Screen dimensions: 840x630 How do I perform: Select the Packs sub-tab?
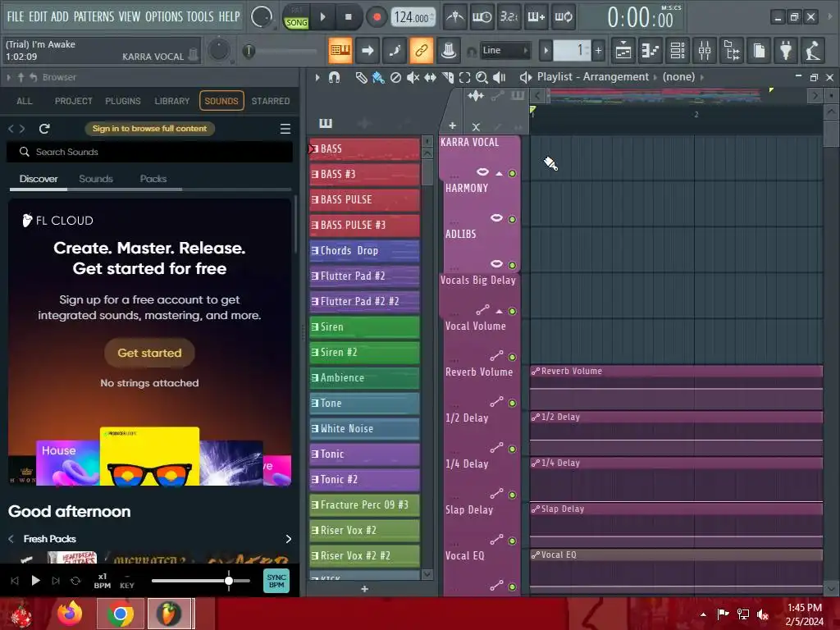click(153, 179)
